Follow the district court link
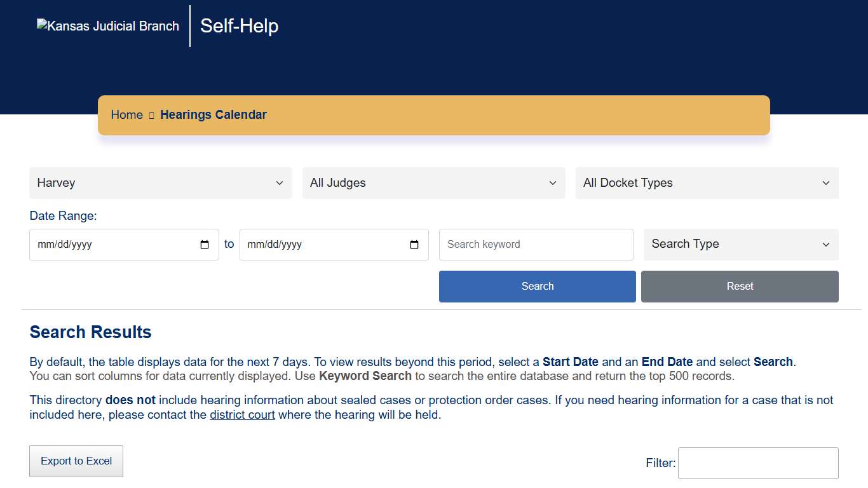This screenshot has height=488, width=868. pyautogui.click(x=242, y=415)
